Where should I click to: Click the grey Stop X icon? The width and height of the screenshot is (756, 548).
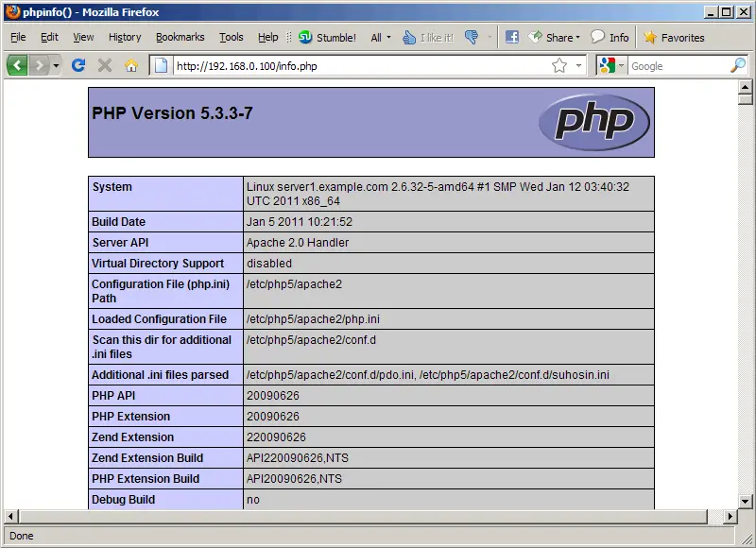point(105,65)
